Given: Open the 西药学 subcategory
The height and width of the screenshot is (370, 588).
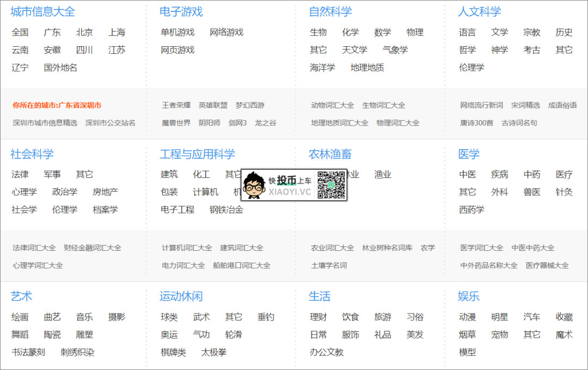Looking at the screenshot, I should coord(471,209).
